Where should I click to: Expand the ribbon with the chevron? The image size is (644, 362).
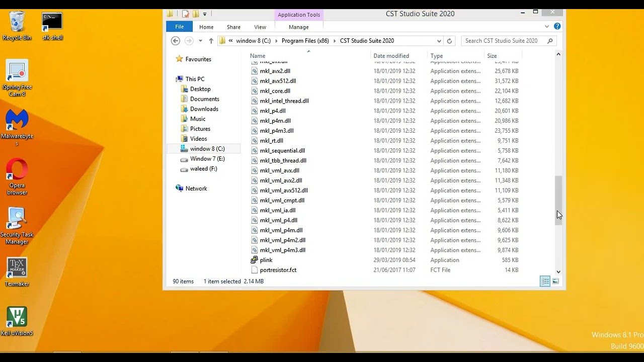coord(547,27)
